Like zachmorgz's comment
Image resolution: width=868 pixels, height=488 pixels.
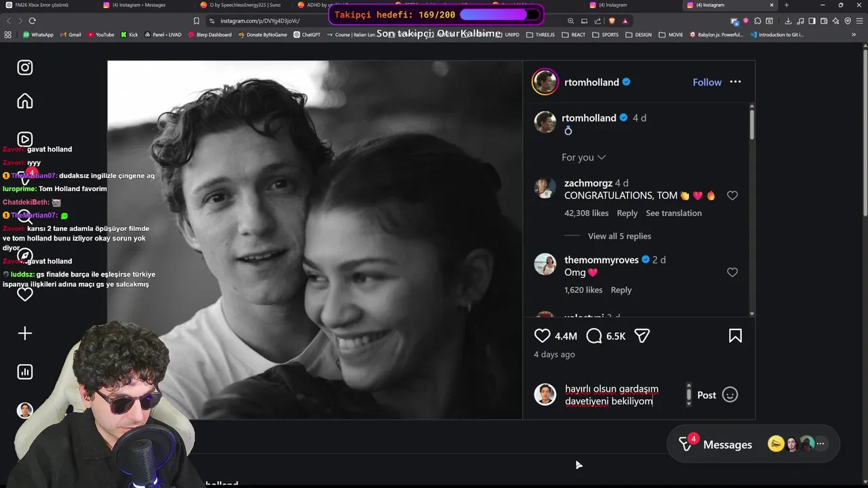(x=732, y=195)
